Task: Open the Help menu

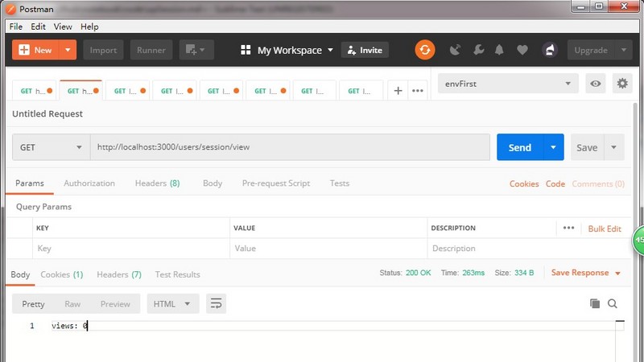Action: tap(89, 27)
